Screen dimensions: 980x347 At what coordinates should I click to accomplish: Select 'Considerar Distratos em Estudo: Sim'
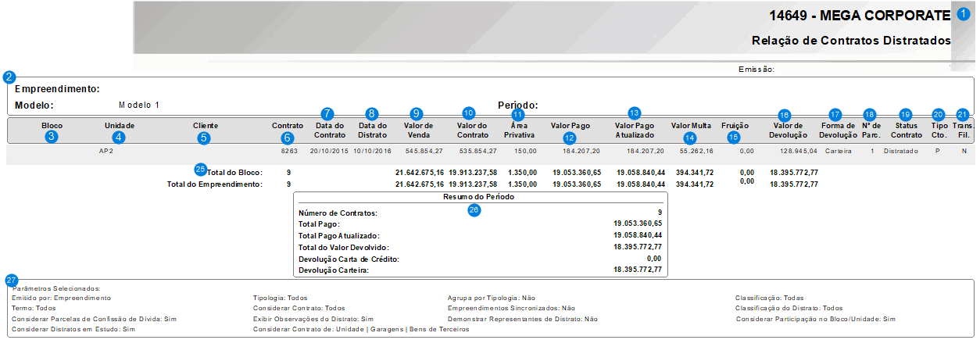point(74,330)
